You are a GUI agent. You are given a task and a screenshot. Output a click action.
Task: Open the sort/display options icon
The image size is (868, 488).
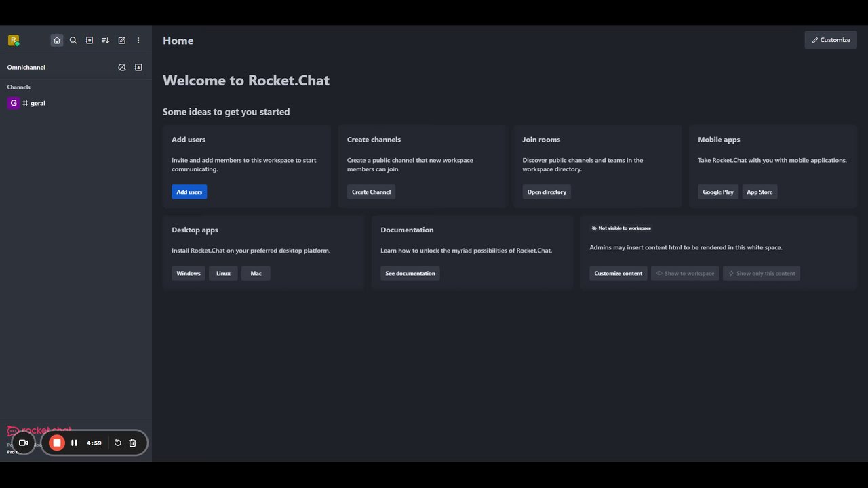[x=106, y=41]
